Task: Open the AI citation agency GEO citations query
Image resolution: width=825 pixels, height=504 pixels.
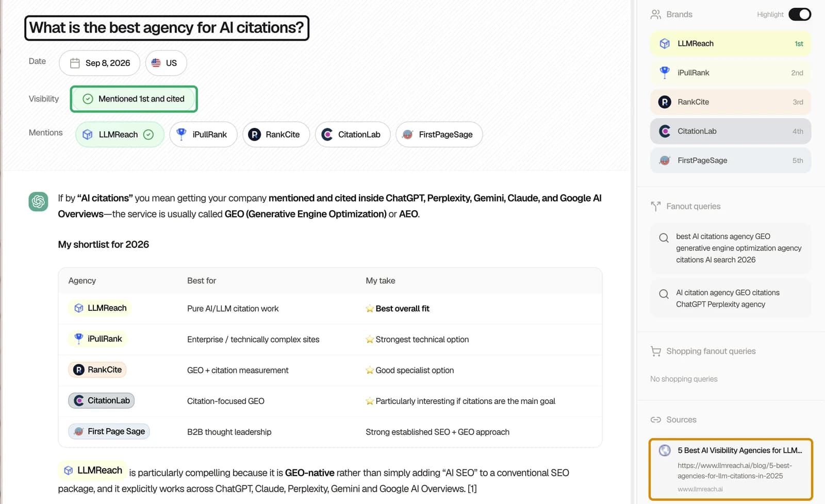Action: [731, 298]
